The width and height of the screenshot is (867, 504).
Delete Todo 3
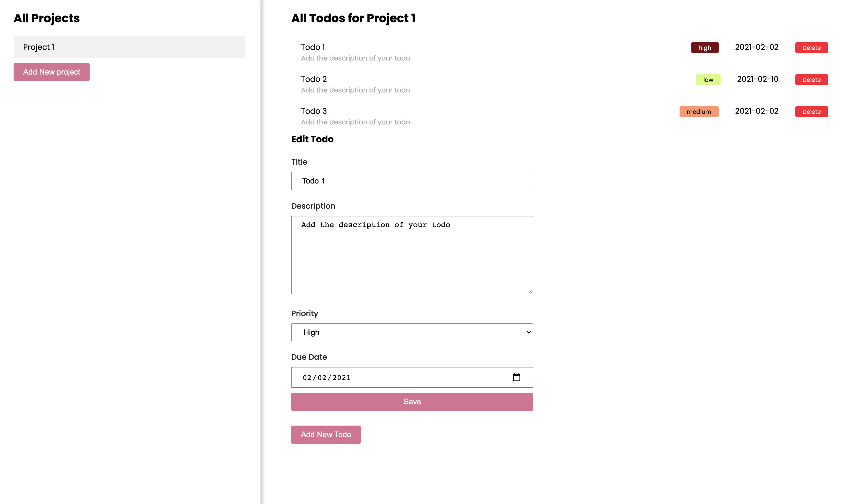coord(811,112)
